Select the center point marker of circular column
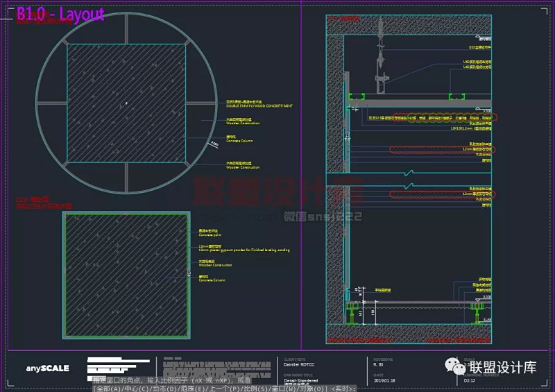Viewport: 555px width, 392px height. pos(126,103)
